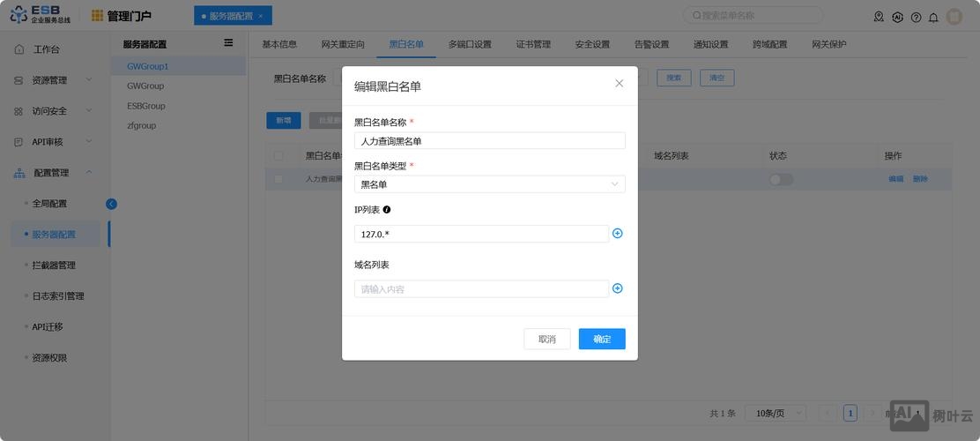980x441 pixels.
Task: Click 编辑 link in the table row
Action: click(x=895, y=179)
